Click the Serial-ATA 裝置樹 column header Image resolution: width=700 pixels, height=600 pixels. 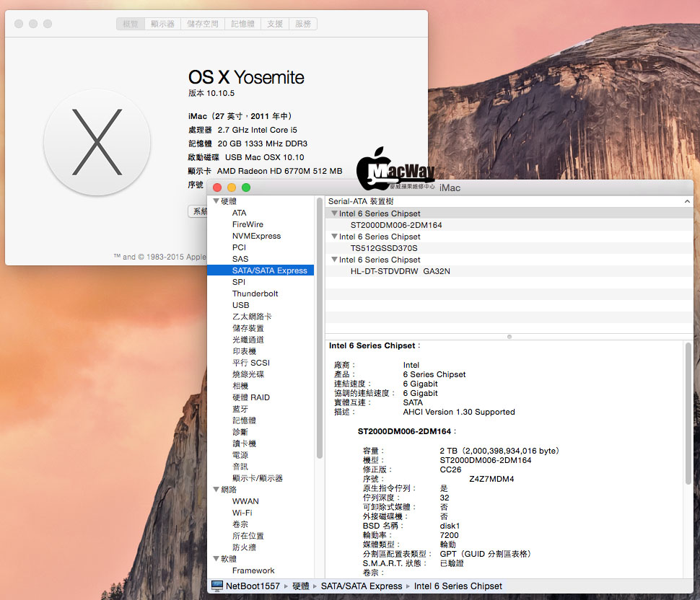tap(509, 202)
